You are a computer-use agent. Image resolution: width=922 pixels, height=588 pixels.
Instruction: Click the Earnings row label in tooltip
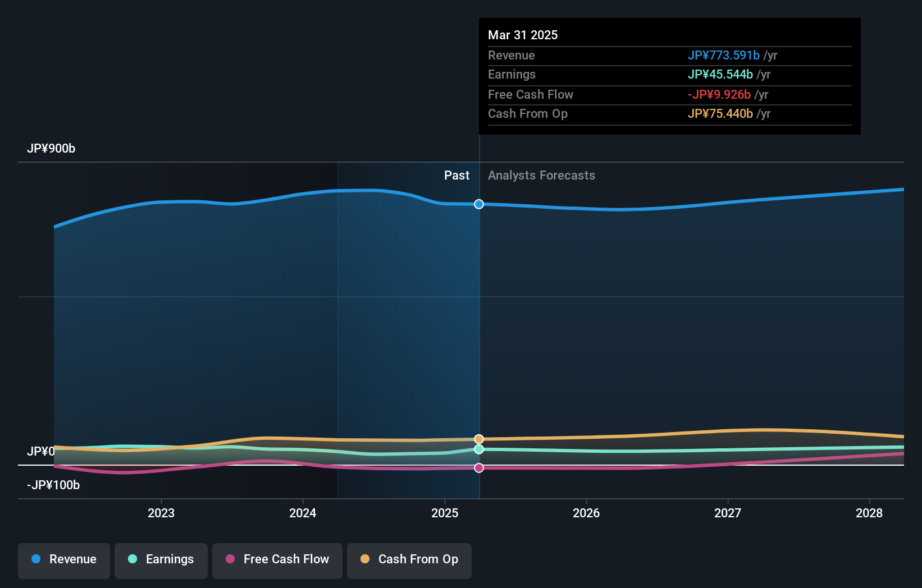(x=512, y=74)
